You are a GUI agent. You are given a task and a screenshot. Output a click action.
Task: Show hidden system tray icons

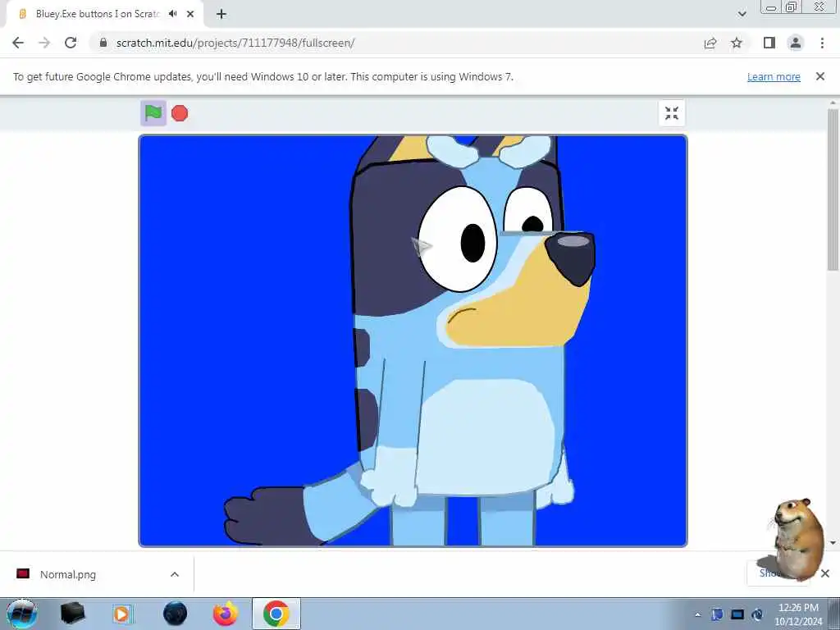(697, 614)
